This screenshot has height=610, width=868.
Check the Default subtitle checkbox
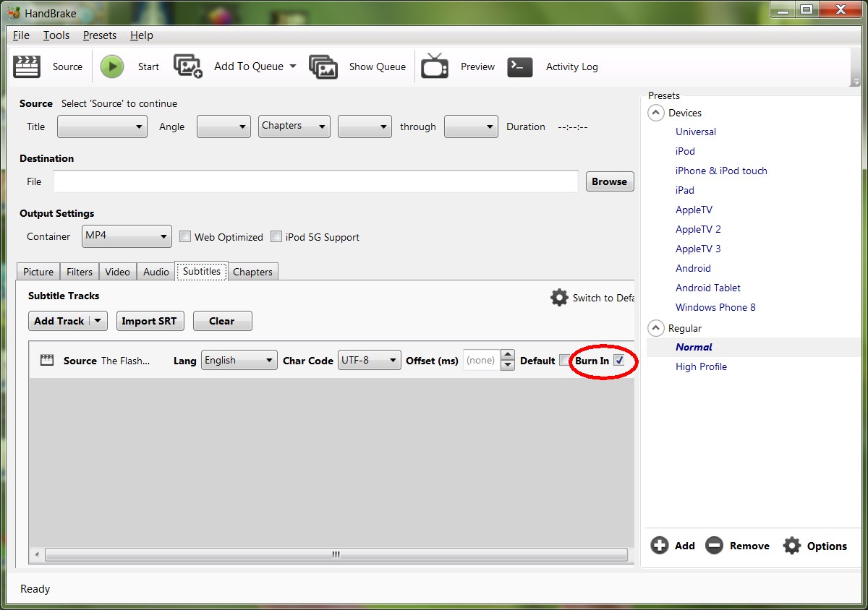click(x=564, y=360)
